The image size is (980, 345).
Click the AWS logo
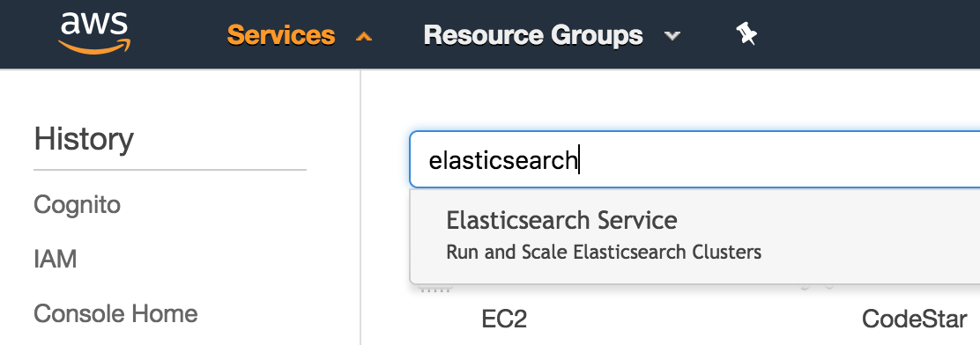(95, 33)
